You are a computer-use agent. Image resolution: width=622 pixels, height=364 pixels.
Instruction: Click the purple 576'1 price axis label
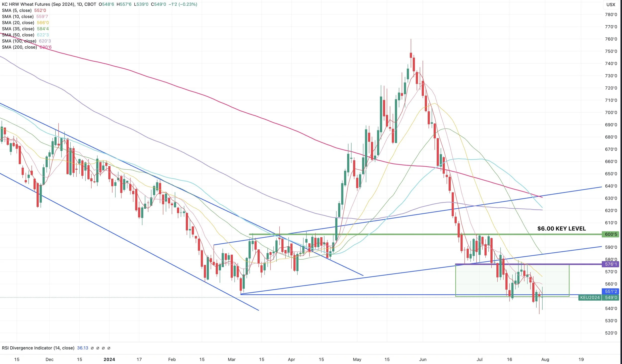pos(610,264)
